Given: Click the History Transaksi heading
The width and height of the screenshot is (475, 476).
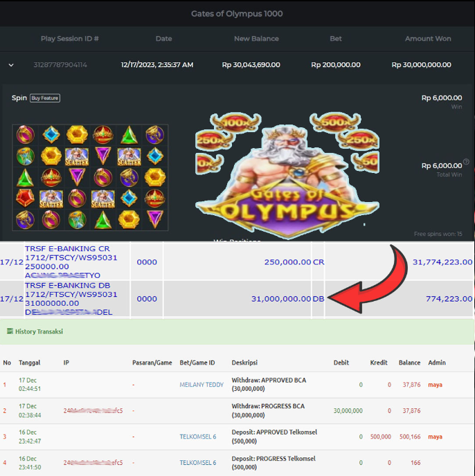Looking at the screenshot, I should pyautogui.click(x=39, y=331).
